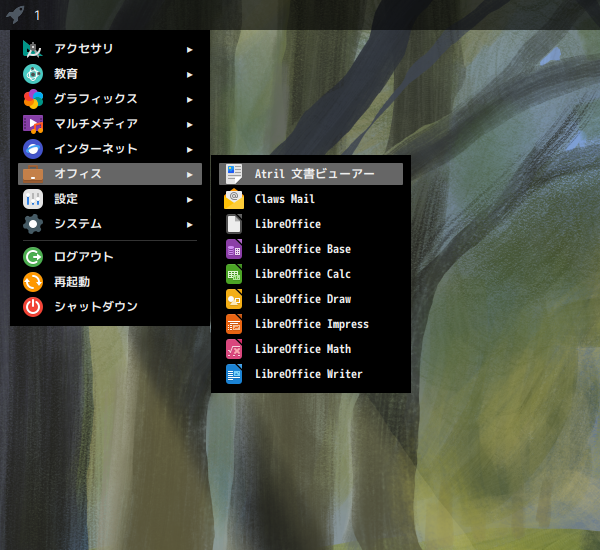The height and width of the screenshot is (550, 600).
Task: Click the グラフィックス colorful icon
Action: coord(33,99)
